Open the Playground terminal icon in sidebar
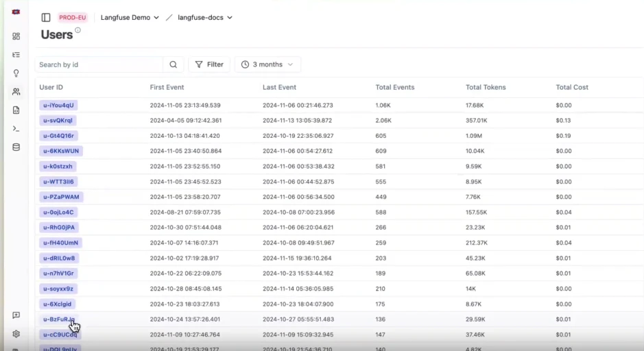This screenshot has height=351, width=644. tap(16, 129)
